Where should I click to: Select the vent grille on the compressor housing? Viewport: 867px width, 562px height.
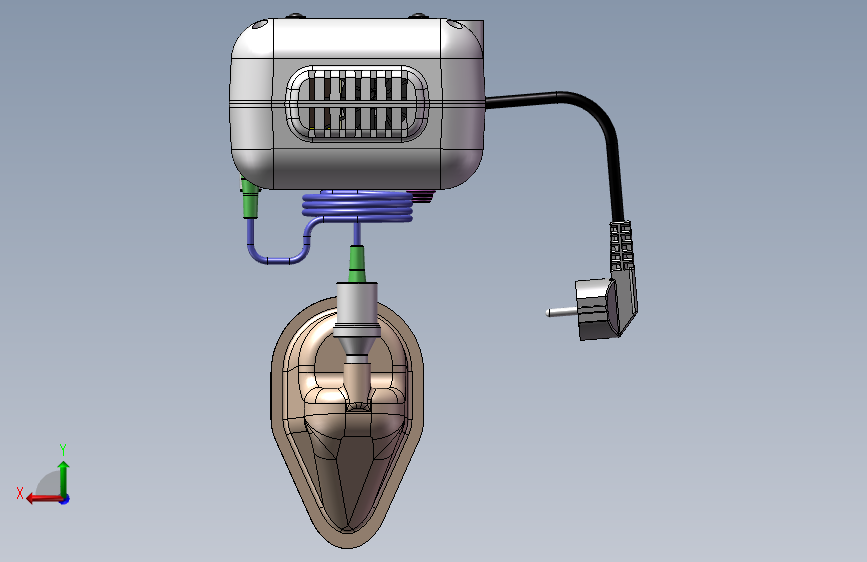pyautogui.click(x=357, y=103)
